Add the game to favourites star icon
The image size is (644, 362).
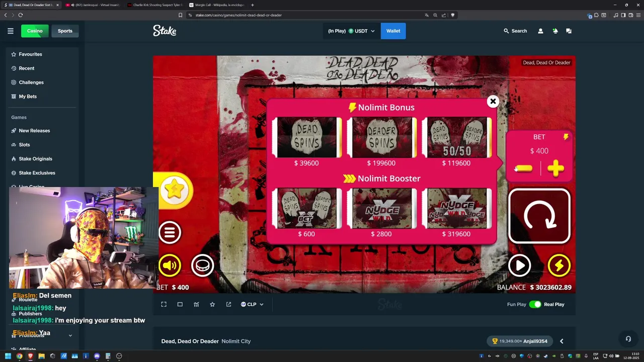click(212, 304)
